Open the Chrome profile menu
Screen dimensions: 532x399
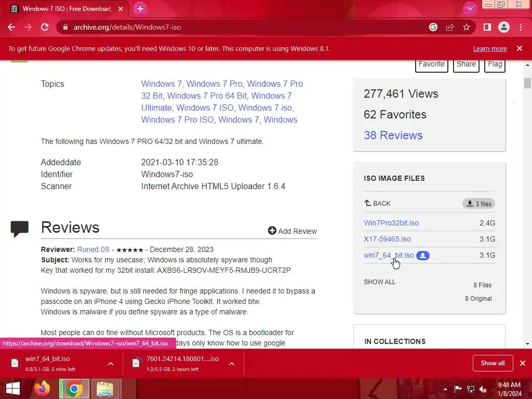504,27
